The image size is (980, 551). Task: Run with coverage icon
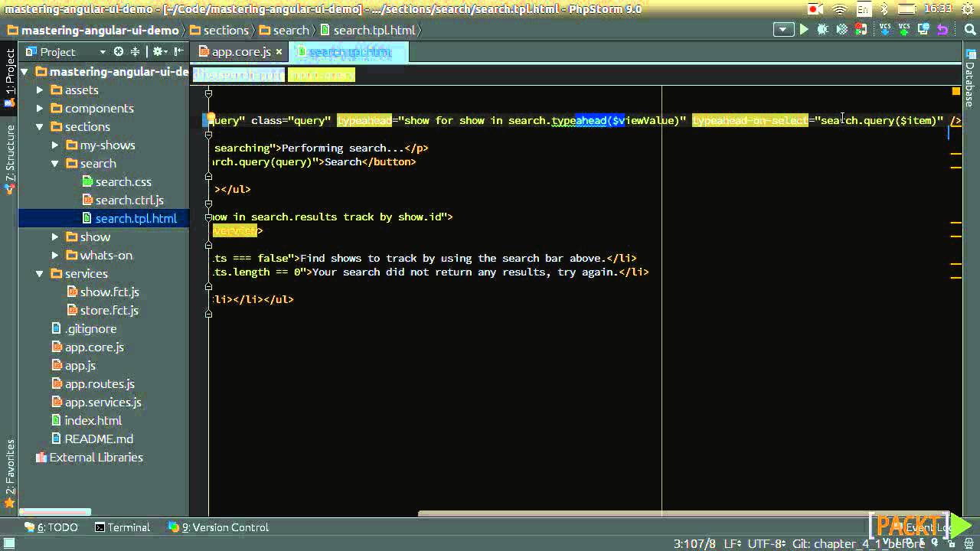click(x=842, y=30)
